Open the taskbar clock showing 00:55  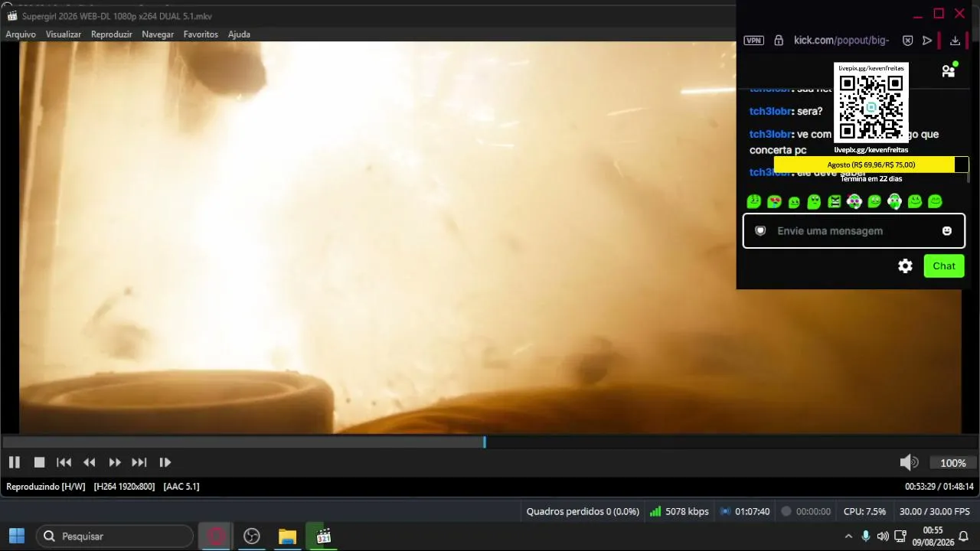click(933, 536)
